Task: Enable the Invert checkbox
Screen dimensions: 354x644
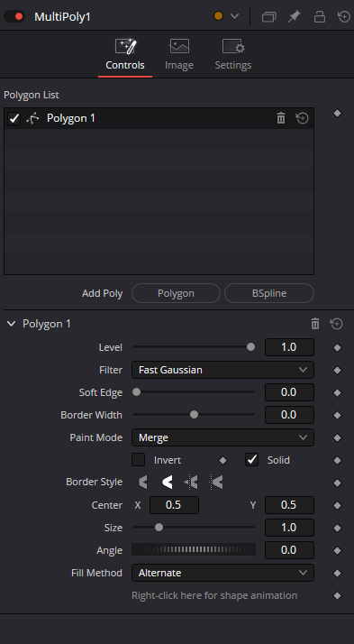Action: pos(138,460)
